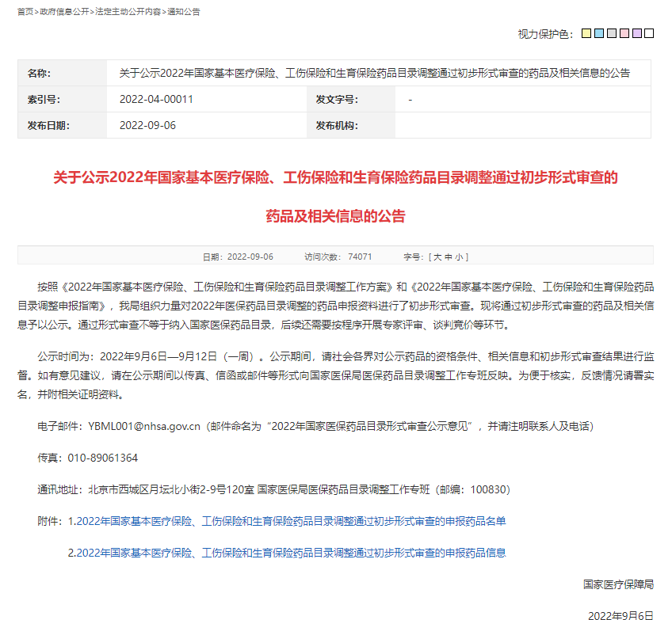Select the yellow eye-protection color swatch
This screenshot has width=672, height=620.
pyautogui.click(x=586, y=33)
